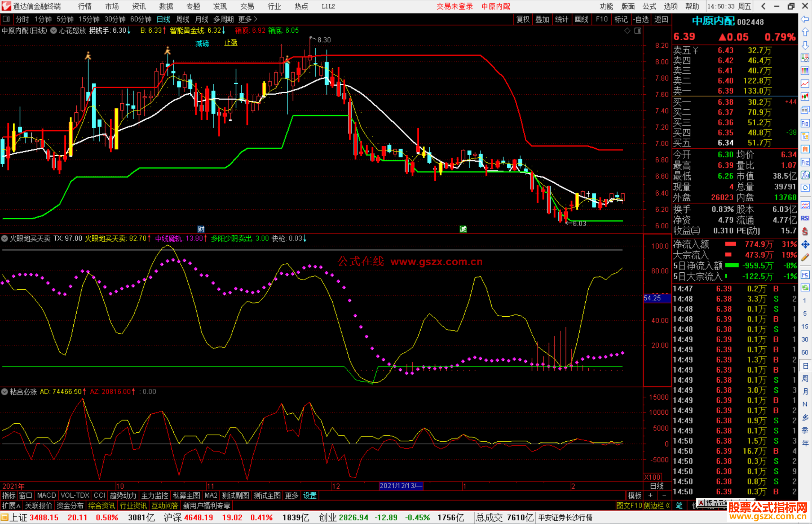812x524 pixels.
Task: Click the window layout icon beside diamond
Action: [638, 31]
